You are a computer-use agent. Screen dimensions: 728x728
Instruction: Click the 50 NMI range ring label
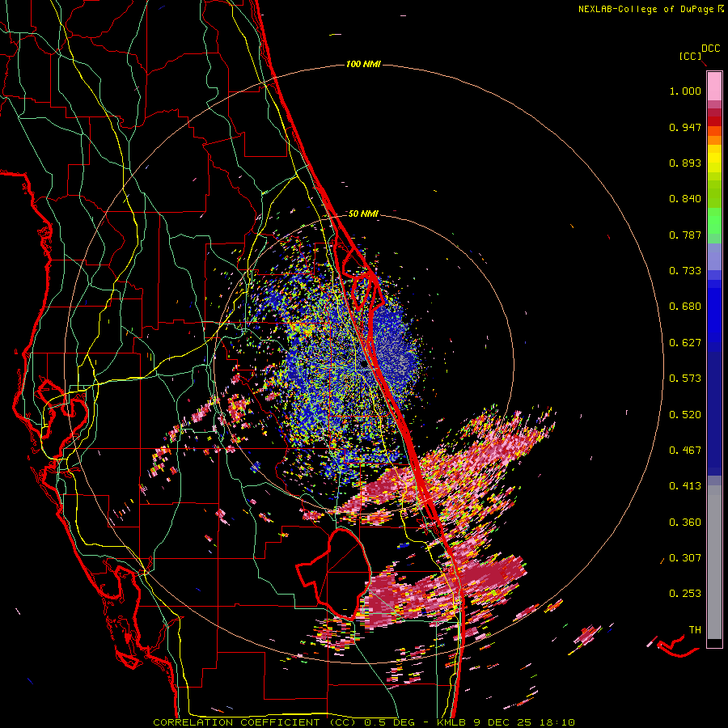click(363, 214)
